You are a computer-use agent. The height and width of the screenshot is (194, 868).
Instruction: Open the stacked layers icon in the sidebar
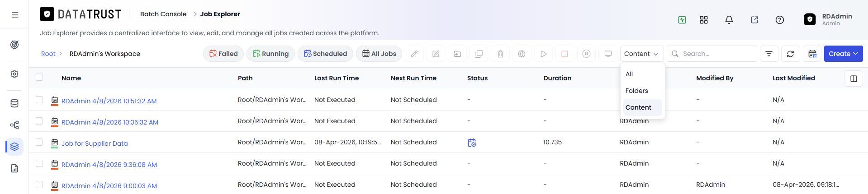tap(14, 147)
